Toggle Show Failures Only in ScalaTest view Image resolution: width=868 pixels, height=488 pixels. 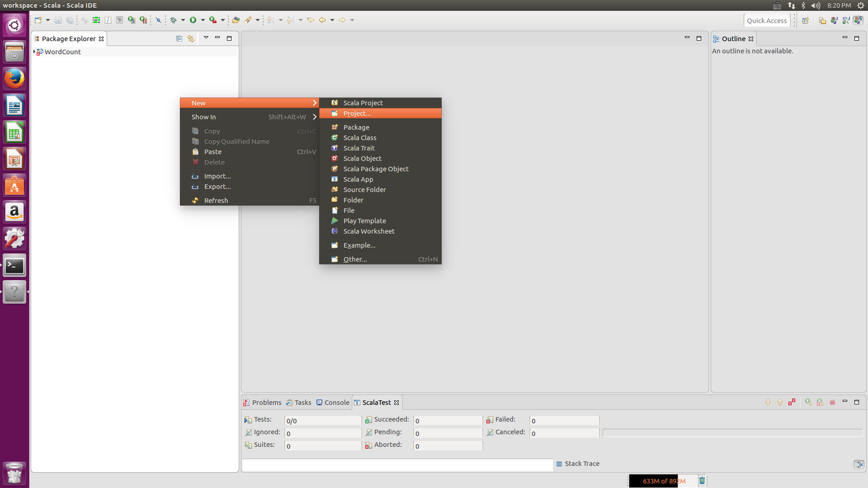coord(792,402)
